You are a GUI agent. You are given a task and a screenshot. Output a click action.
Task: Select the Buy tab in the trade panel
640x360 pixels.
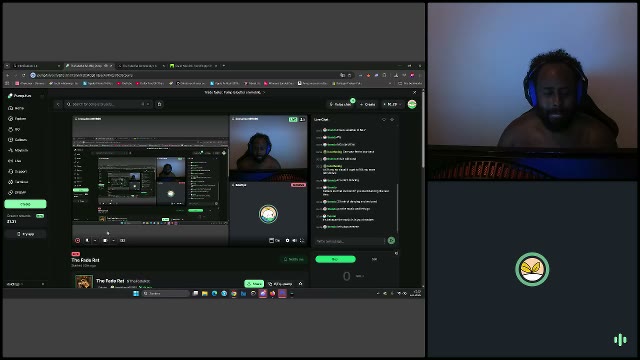coord(335,259)
